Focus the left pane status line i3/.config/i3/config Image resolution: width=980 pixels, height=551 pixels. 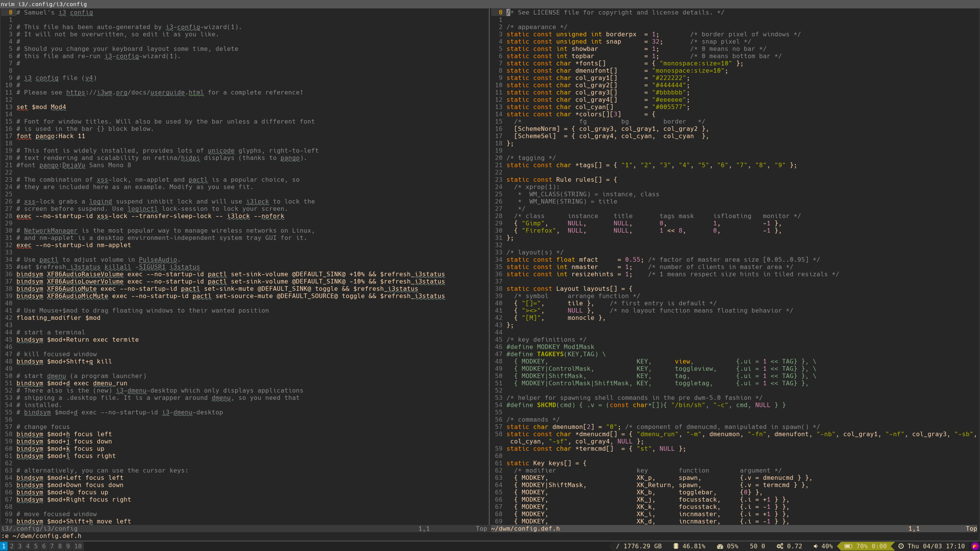40,528
